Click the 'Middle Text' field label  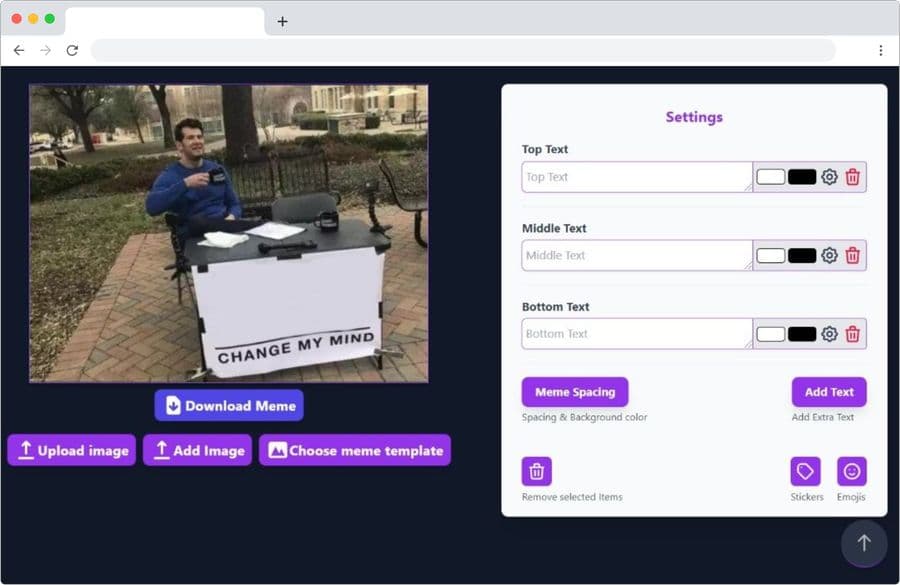[554, 228]
